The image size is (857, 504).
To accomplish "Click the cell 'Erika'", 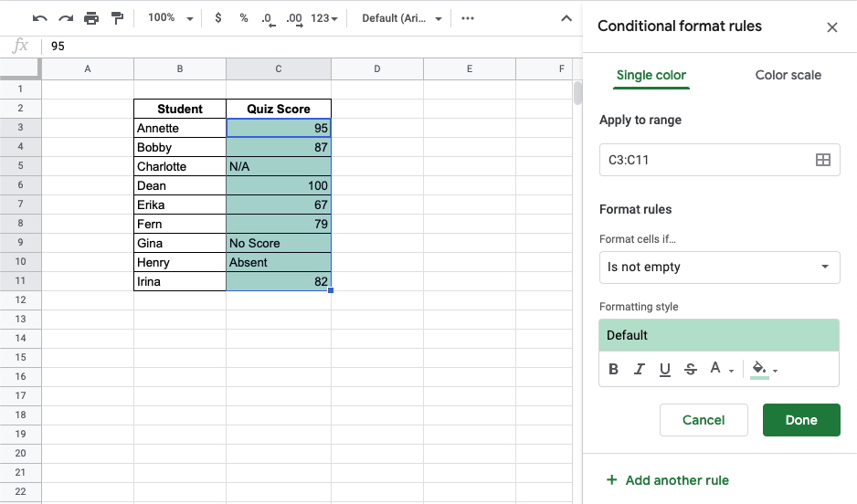I will pyautogui.click(x=180, y=205).
